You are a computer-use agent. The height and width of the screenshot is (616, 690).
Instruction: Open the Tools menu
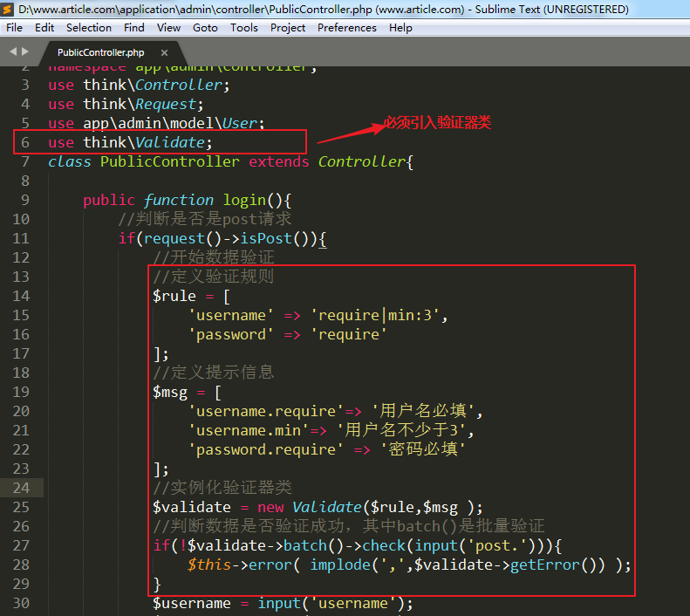click(244, 27)
